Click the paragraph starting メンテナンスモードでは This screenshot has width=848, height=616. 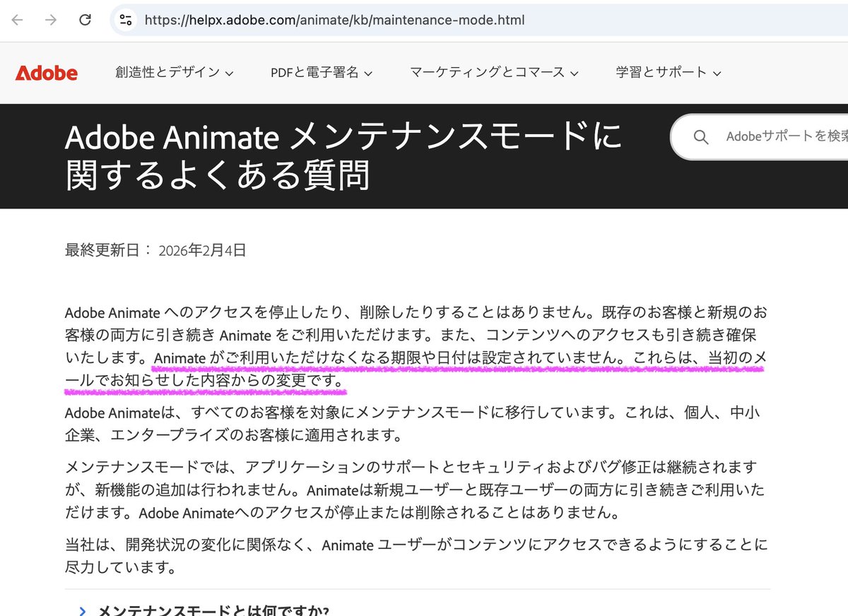coord(416,489)
